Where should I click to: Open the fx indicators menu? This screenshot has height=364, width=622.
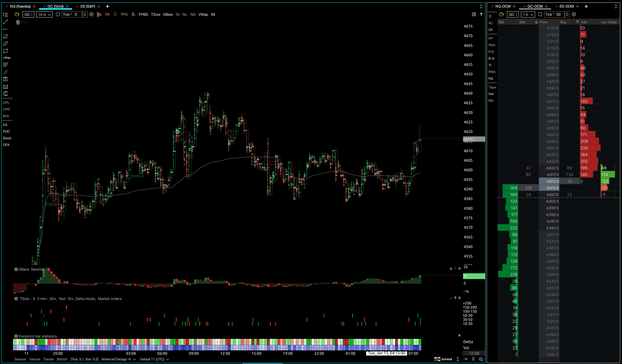tap(133, 14)
